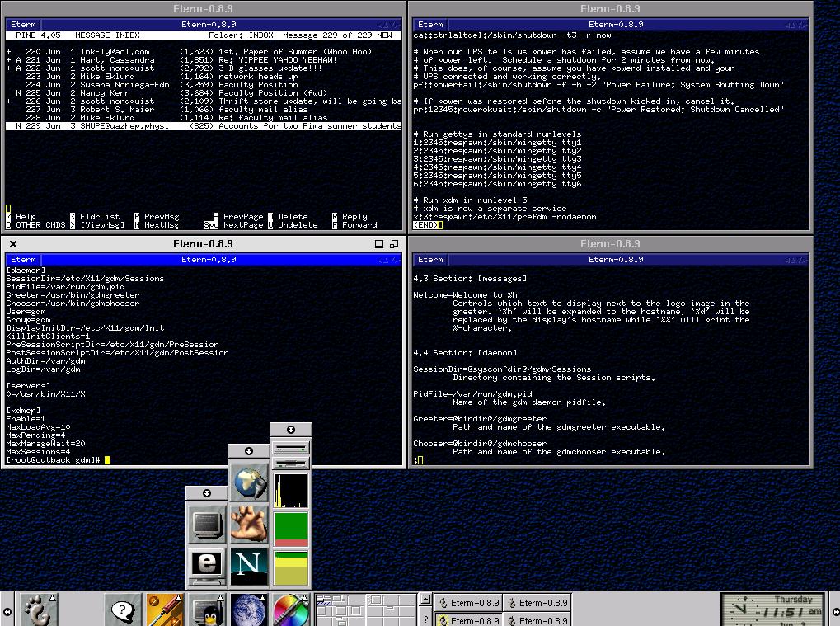Select message 229 from SHUPE@uazhep.physi
The width and height of the screenshot is (840, 626).
pyautogui.click(x=204, y=126)
